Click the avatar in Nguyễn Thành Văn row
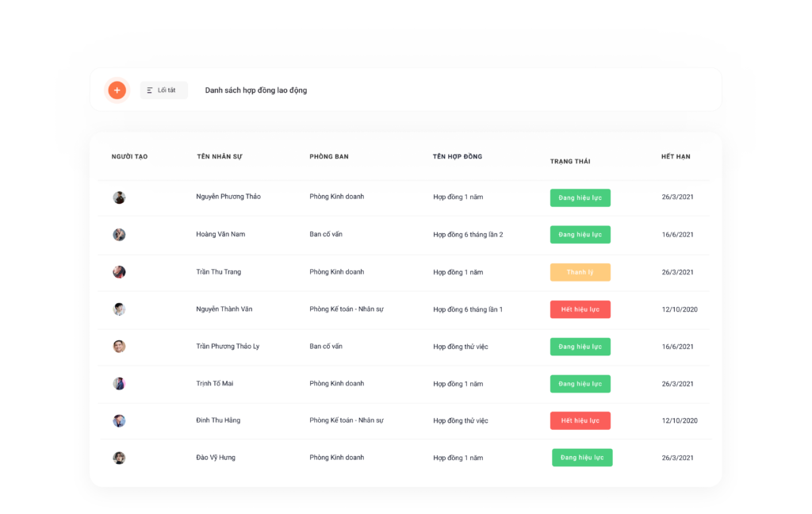 [119, 309]
